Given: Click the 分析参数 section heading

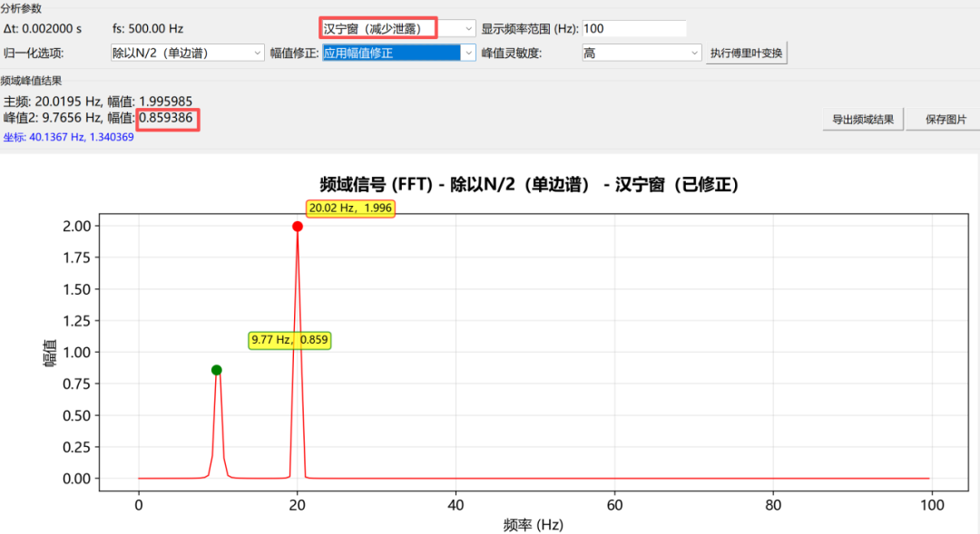Looking at the screenshot, I should (21, 8).
